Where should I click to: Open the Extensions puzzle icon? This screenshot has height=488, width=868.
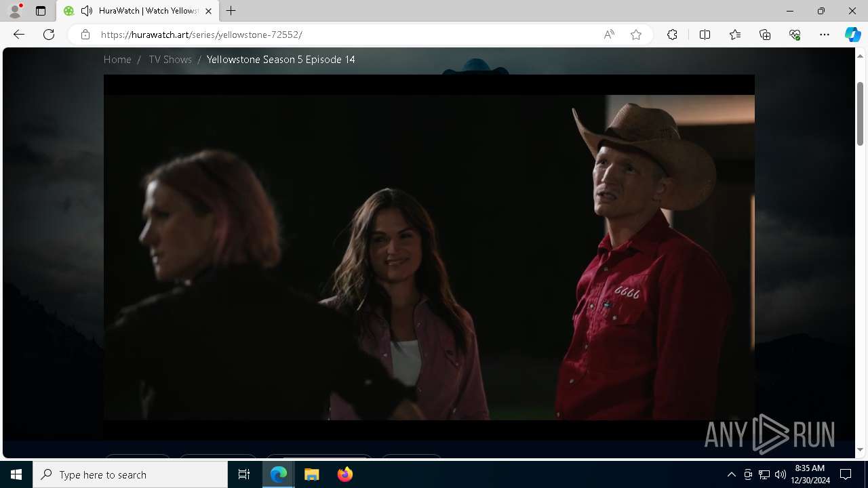[672, 35]
